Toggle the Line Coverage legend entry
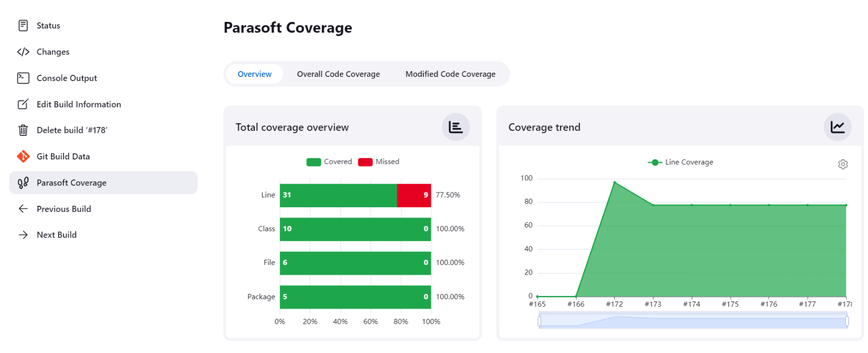The image size is (868, 353). tap(680, 162)
